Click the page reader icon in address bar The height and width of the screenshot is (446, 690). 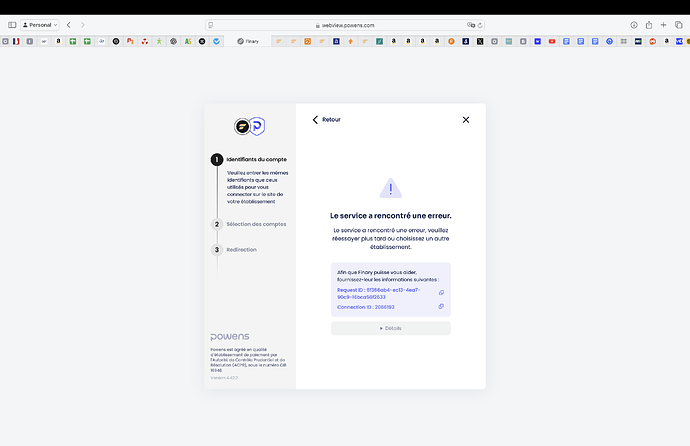click(211, 25)
